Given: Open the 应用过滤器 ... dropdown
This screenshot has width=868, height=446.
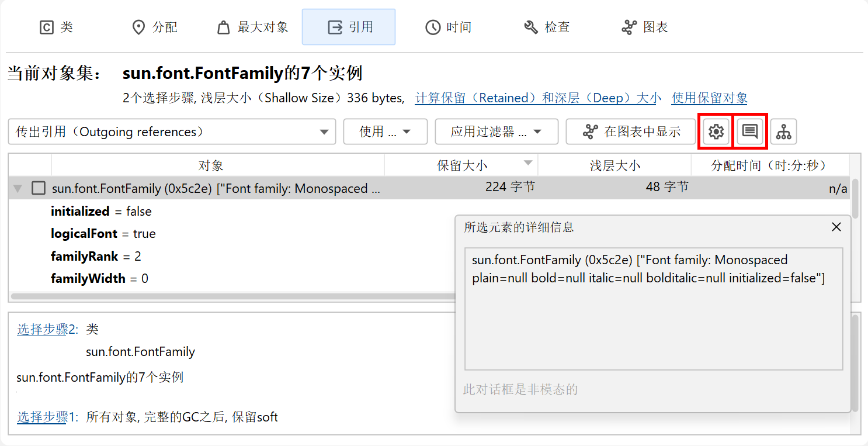Looking at the screenshot, I should [496, 132].
